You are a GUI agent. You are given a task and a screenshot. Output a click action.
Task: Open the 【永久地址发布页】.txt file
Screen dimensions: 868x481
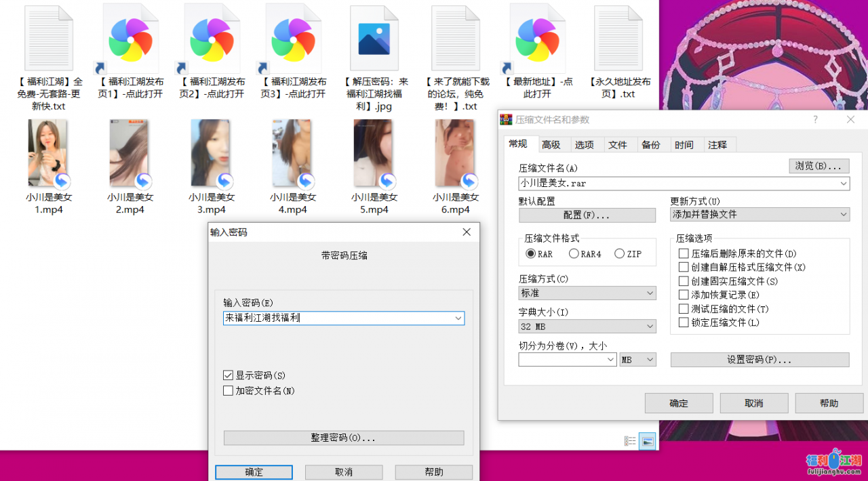[x=618, y=37]
